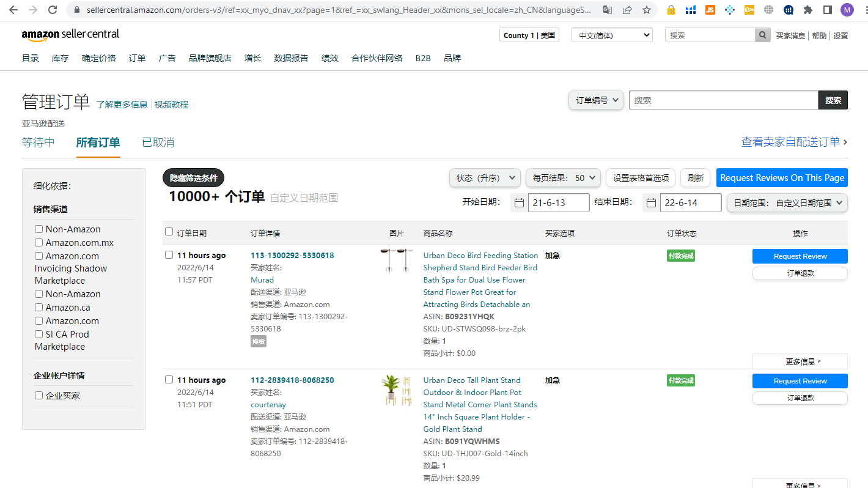Viewport: 868px width, 488px height.
Task: Open 设置表格首选项 settings
Action: click(x=641, y=178)
